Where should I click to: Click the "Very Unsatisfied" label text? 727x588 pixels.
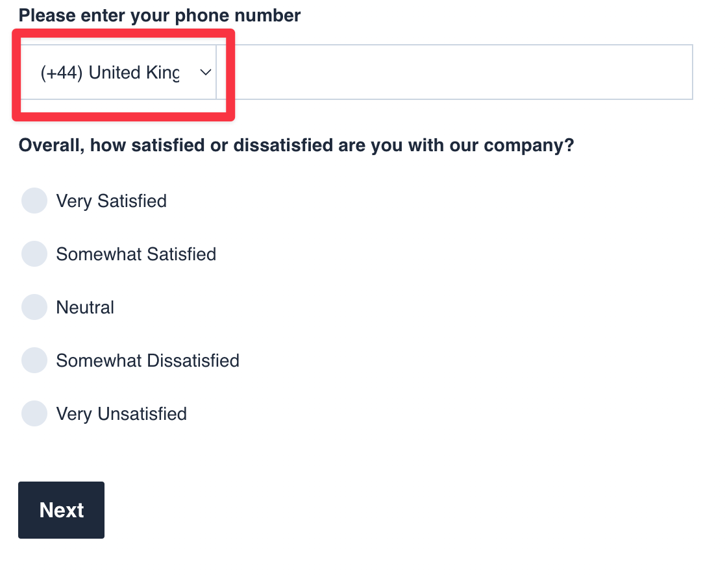(x=121, y=414)
